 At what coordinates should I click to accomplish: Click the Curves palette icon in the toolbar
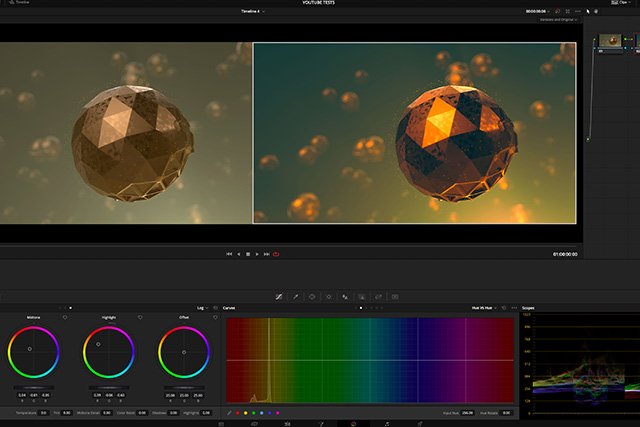point(278,297)
